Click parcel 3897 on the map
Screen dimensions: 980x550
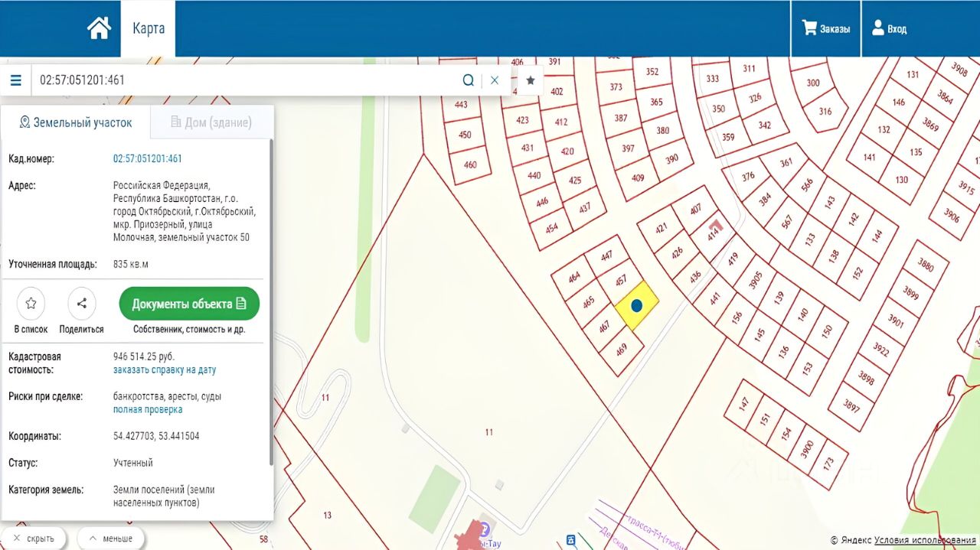[851, 406]
